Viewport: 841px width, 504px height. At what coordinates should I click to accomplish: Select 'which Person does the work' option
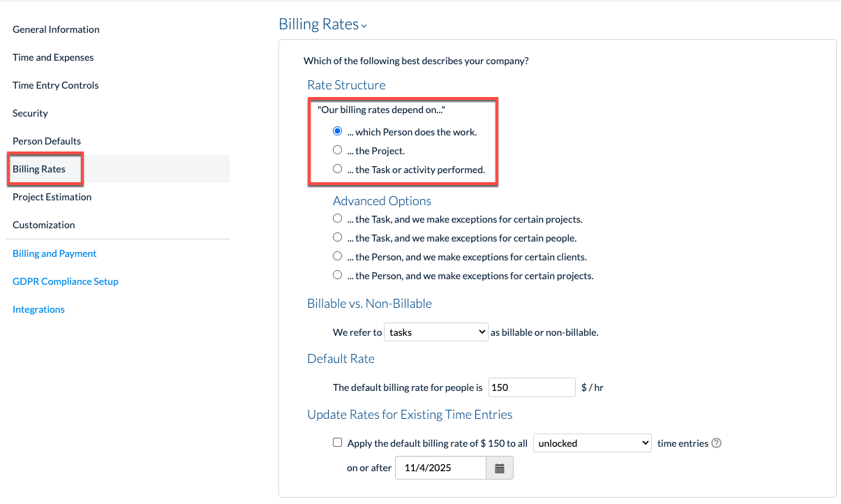pyautogui.click(x=338, y=131)
